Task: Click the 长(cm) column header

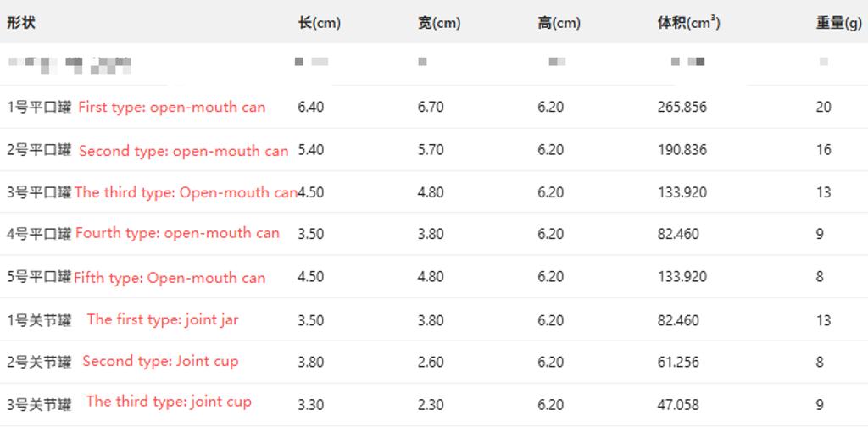Action: click(320, 23)
